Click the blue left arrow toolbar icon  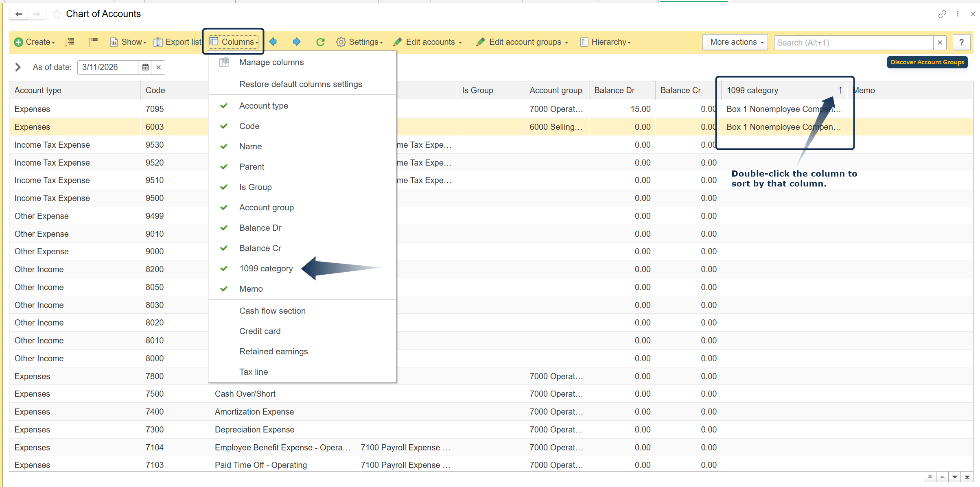(x=273, y=42)
